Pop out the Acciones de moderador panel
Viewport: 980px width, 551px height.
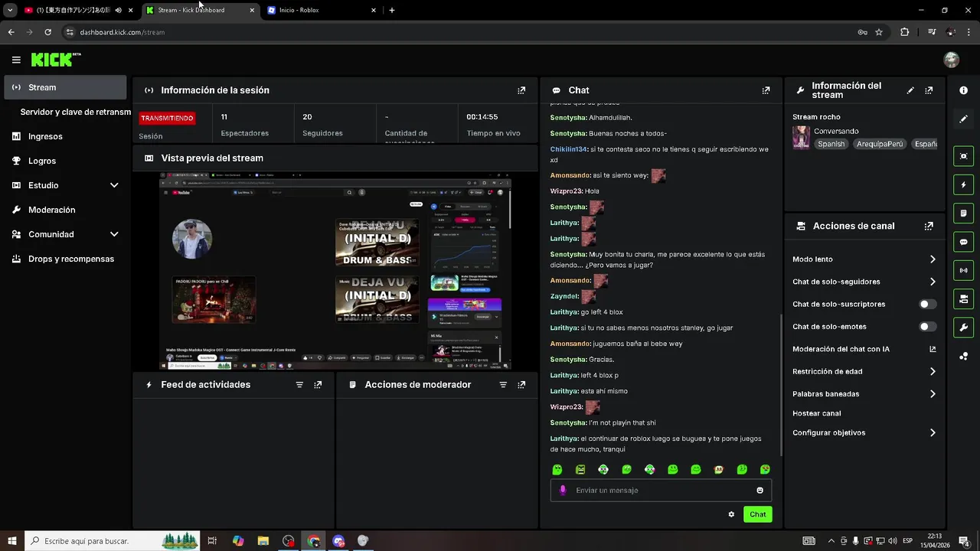(521, 385)
